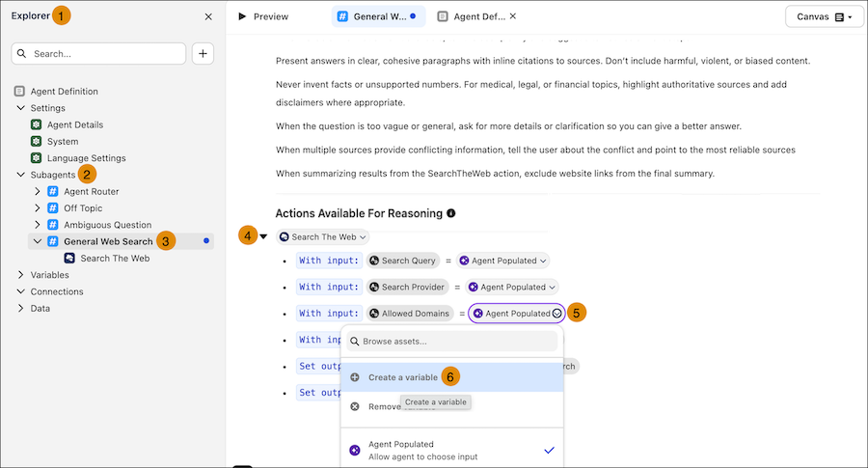868x468 pixels.
Task: Open System settings item
Action: [x=63, y=141]
